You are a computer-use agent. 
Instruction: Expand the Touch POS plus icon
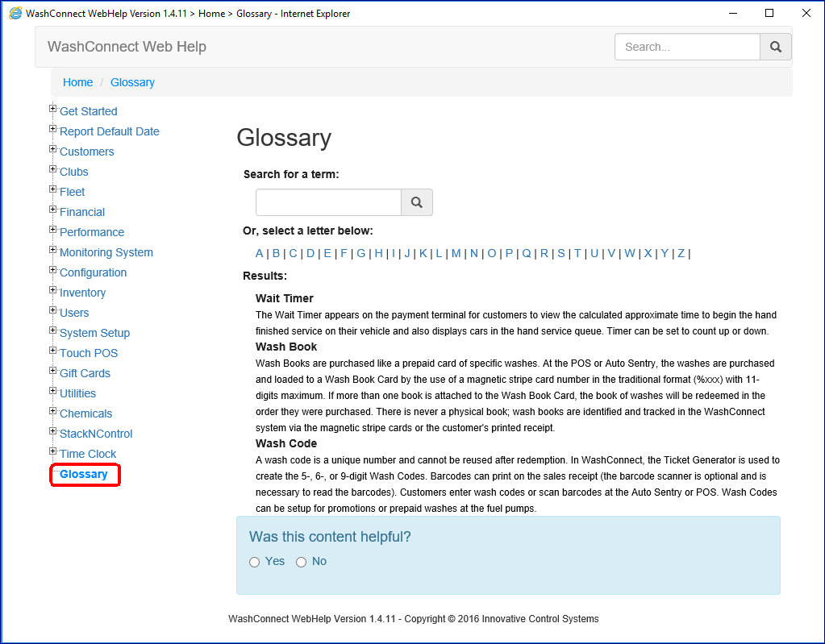pos(53,351)
